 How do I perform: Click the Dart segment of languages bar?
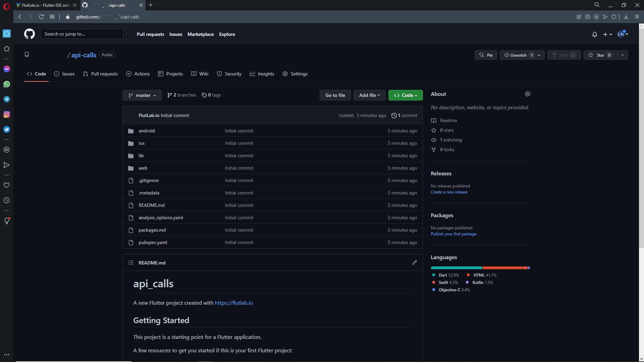(x=457, y=268)
